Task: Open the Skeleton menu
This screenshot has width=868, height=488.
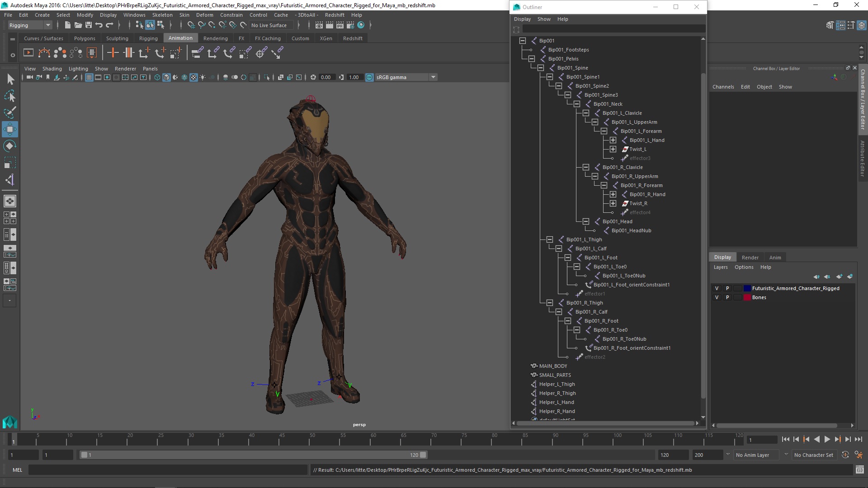Action: click(x=162, y=15)
